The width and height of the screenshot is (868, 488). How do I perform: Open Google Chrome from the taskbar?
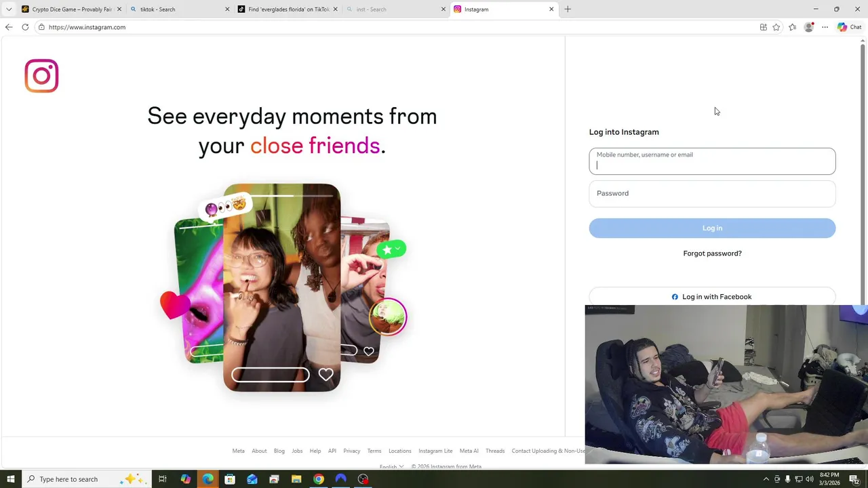319,479
